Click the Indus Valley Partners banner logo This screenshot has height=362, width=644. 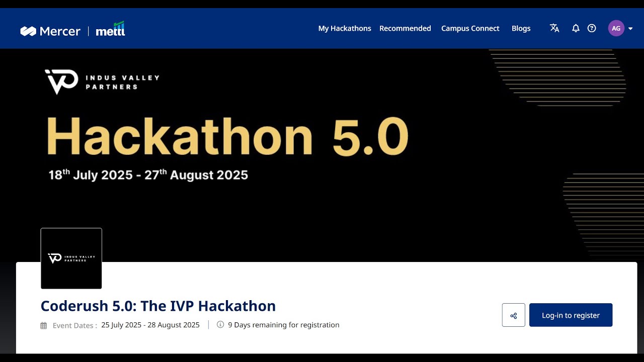[102, 82]
